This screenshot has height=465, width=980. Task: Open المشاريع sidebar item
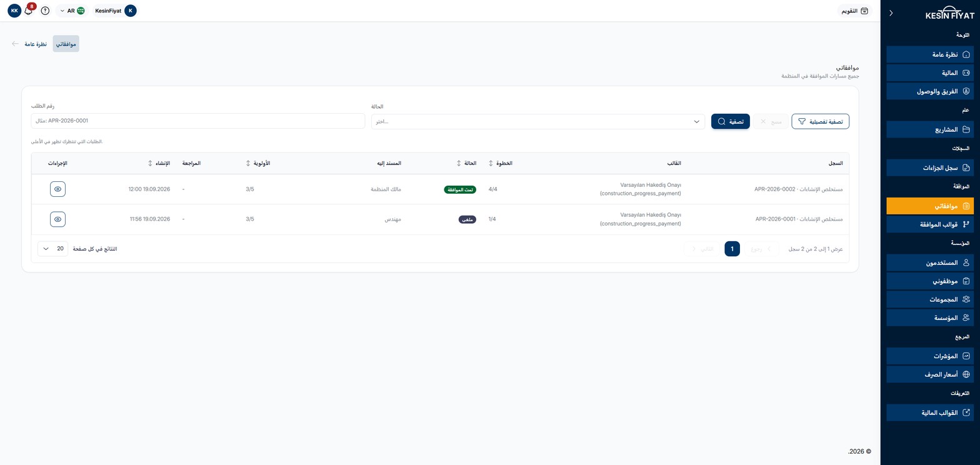click(x=930, y=130)
